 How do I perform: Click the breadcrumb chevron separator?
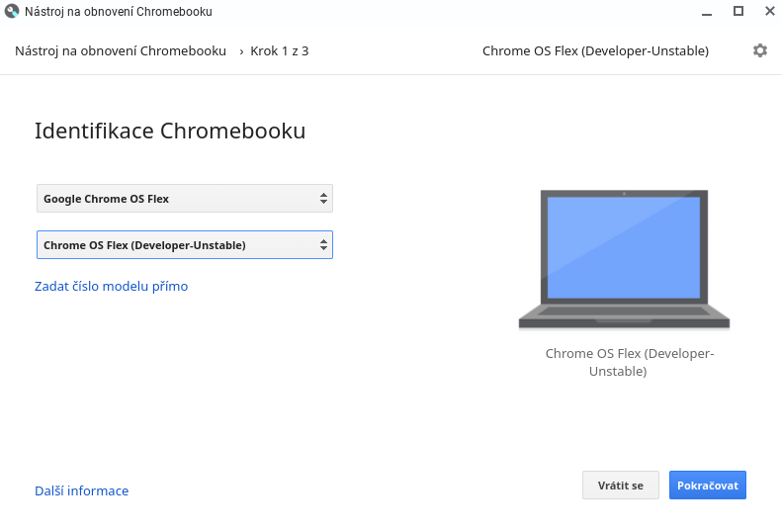pyautogui.click(x=241, y=51)
